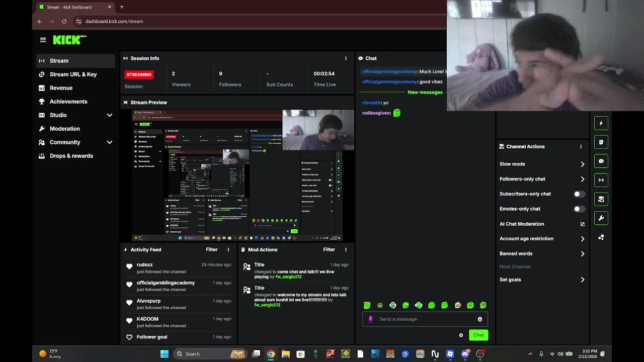Go back in browser history
The height and width of the screenshot is (362, 644).
pos(40,22)
